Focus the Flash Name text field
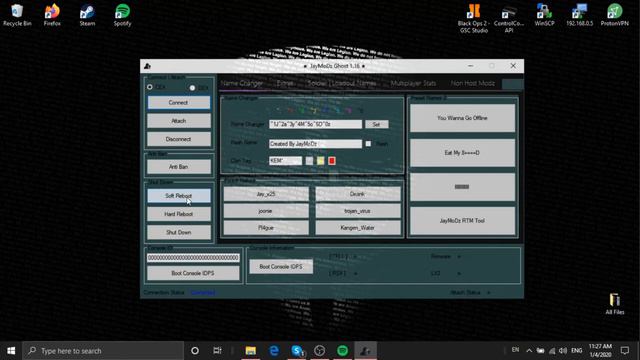 315,144
